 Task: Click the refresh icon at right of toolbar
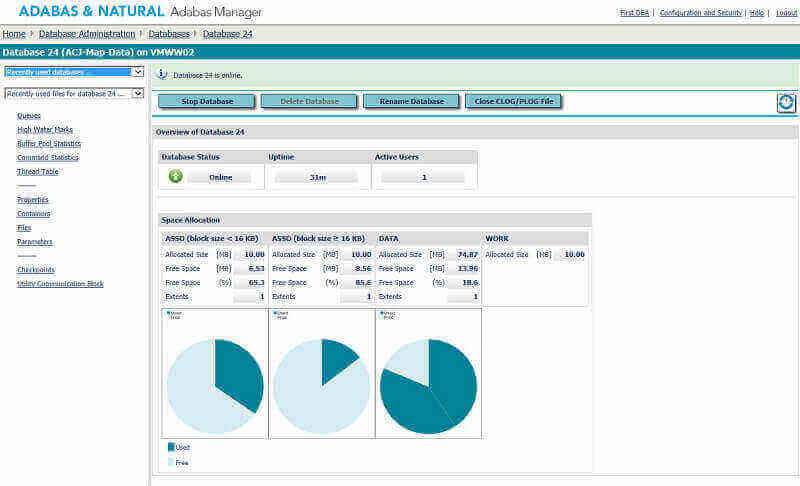tap(786, 103)
